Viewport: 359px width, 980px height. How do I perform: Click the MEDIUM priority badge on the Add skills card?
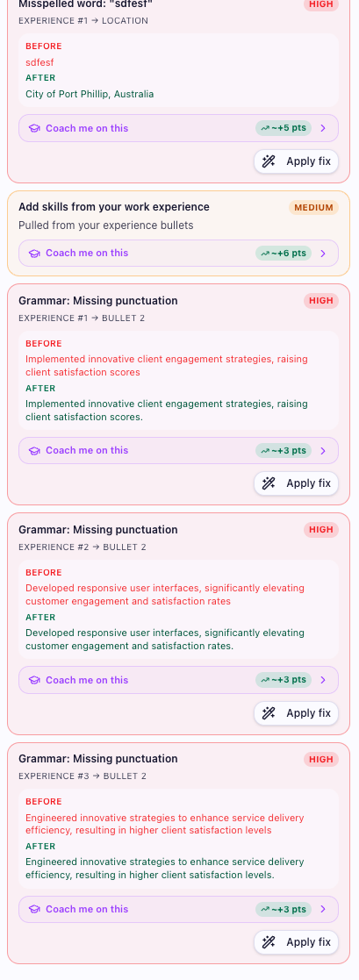pos(313,208)
